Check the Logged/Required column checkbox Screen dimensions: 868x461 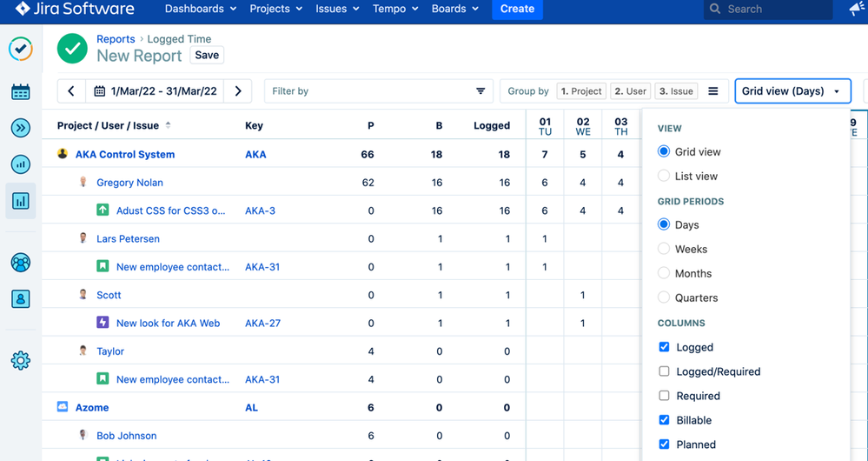pyautogui.click(x=665, y=371)
